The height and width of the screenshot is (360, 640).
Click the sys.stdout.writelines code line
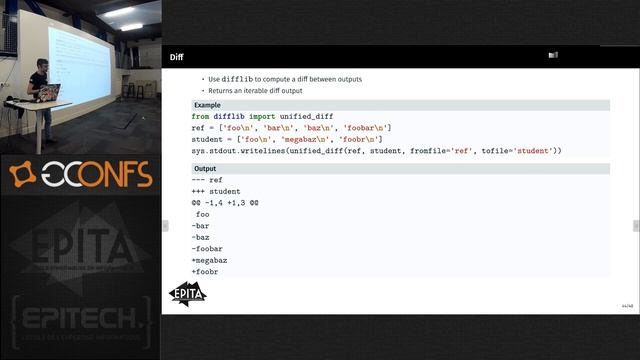[x=376, y=151]
